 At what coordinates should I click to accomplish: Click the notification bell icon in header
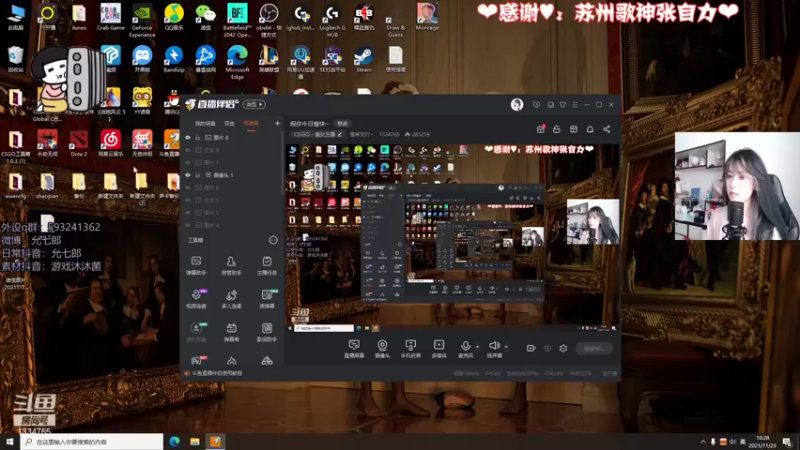tap(590, 129)
